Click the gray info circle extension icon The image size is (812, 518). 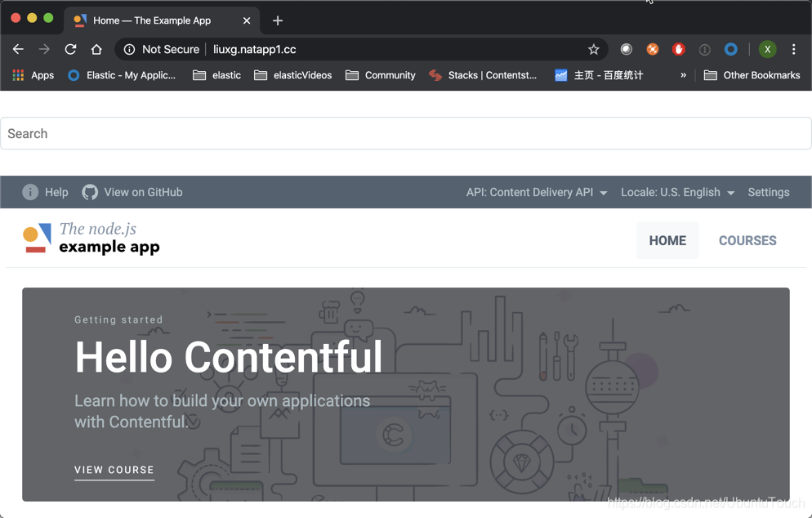point(704,50)
